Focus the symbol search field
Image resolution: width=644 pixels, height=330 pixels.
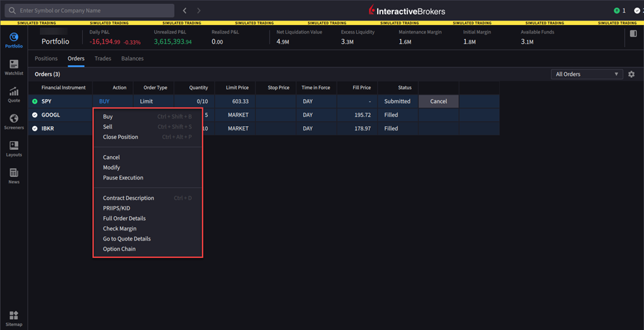click(89, 11)
